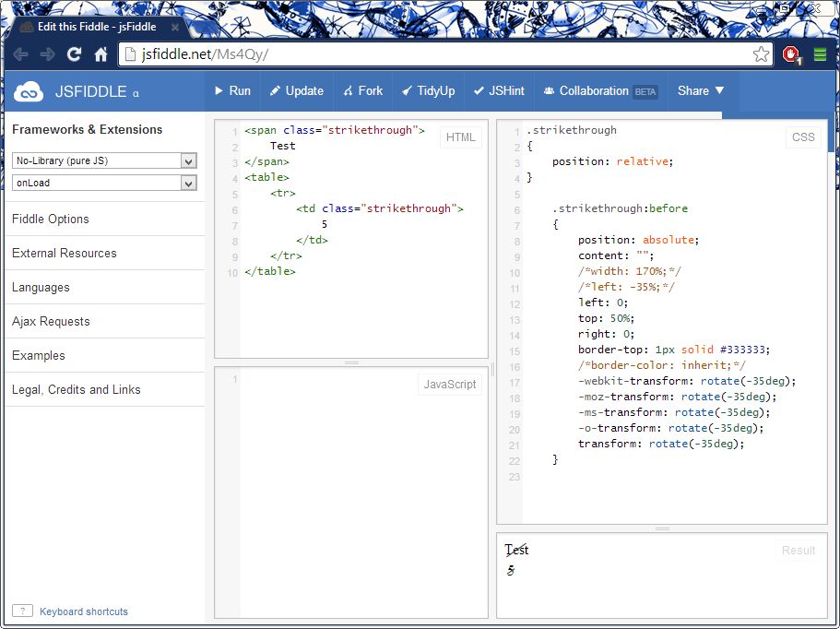Click the '-webkit-transform: rotate(-35deg);' line
Screen dimensions: 840x629
pos(687,381)
